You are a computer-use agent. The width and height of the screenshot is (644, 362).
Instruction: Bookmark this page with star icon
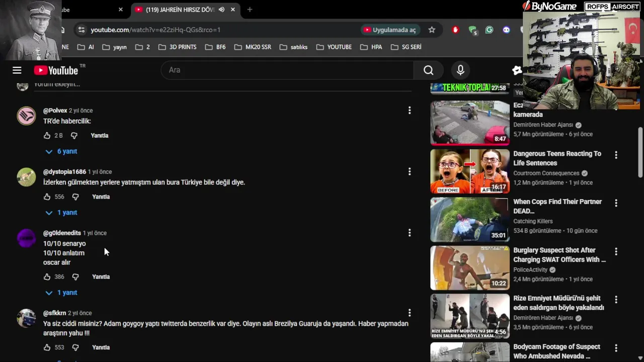[x=432, y=30]
